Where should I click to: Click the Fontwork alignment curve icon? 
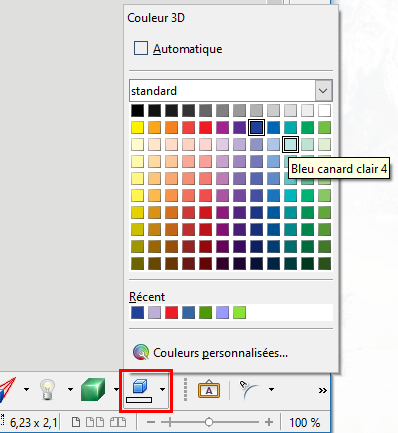pyautogui.click(x=249, y=389)
